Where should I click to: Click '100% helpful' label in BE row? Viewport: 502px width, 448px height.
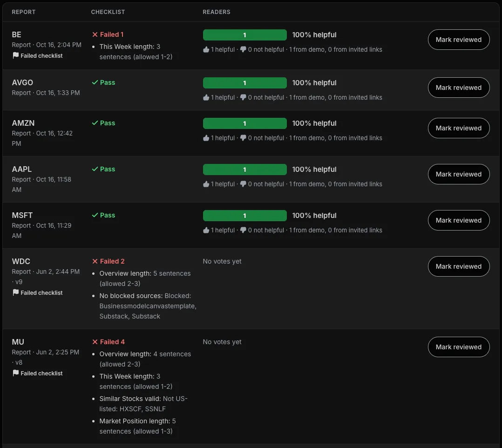click(314, 35)
